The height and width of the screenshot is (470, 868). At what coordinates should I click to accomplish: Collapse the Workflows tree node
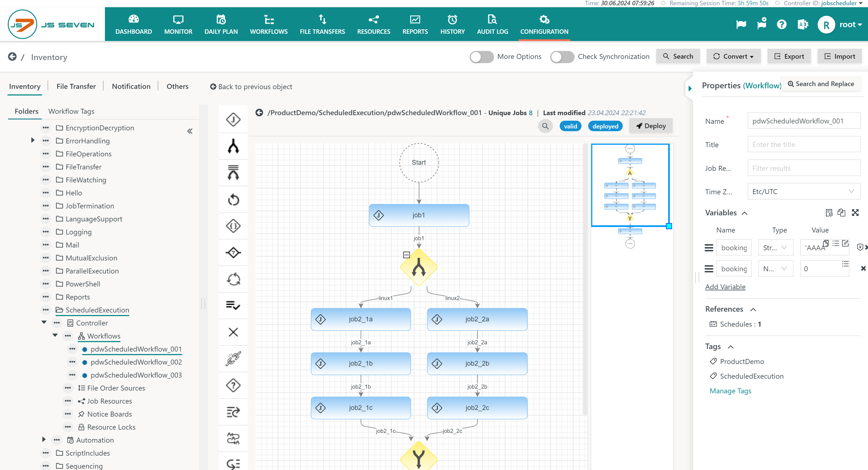tap(55, 335)
